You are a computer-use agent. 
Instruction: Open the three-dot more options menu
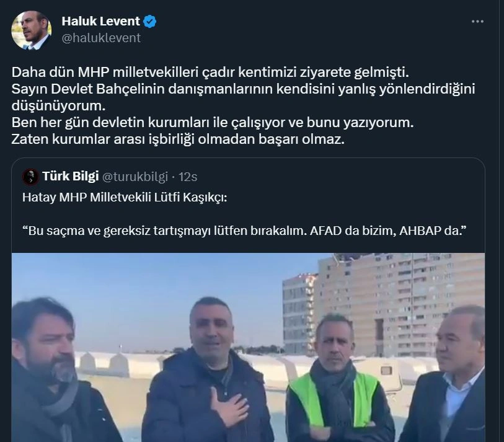coord(477,22)
